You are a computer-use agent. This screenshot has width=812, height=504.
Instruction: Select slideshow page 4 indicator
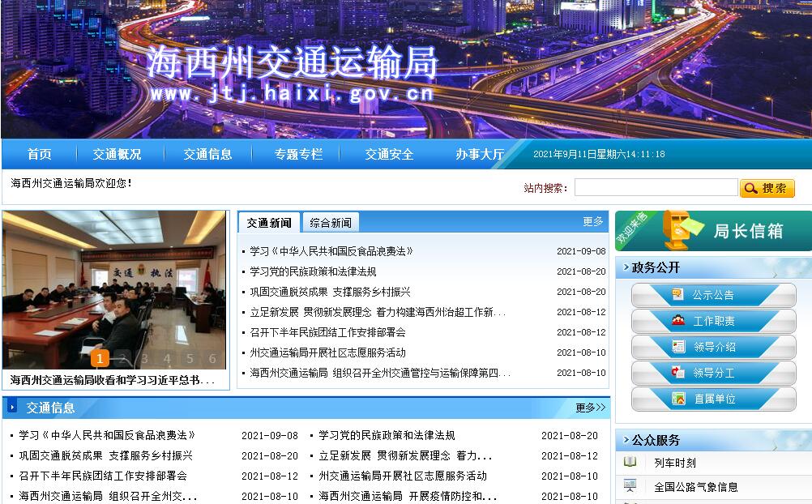[167, 358]
